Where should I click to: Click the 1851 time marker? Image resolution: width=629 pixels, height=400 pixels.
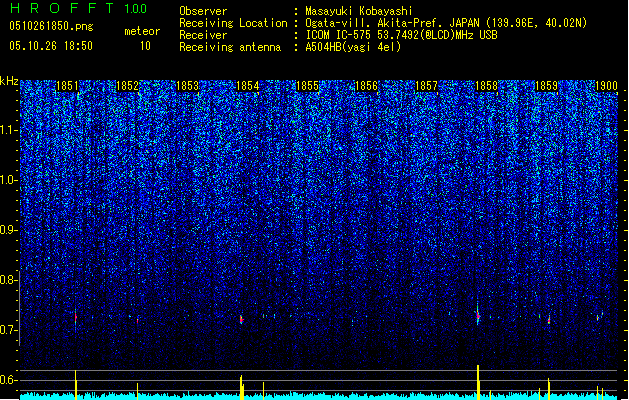(67, 86)
